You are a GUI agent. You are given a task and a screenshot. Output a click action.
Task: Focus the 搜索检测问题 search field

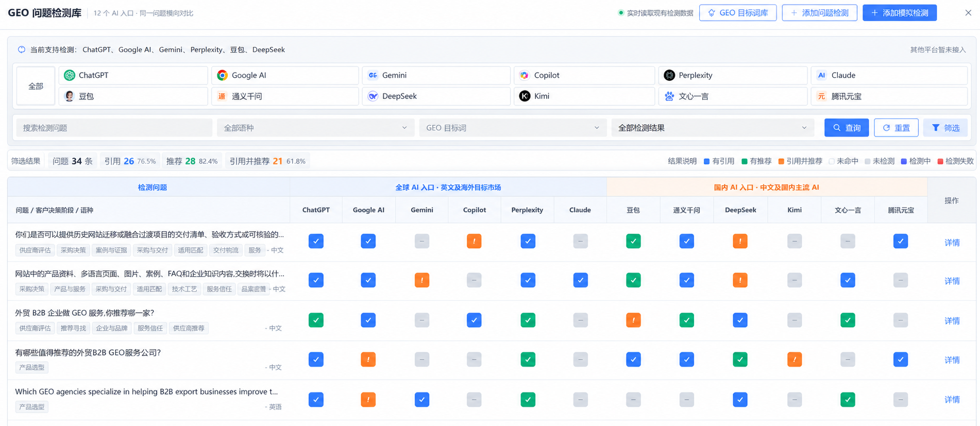114,128
